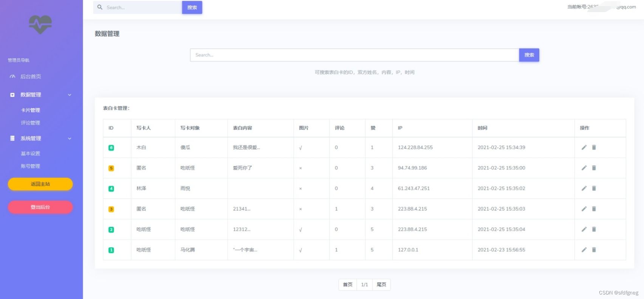Click the cell 21341...
This screenshot has height=299, width=644.
pos(241,209)
